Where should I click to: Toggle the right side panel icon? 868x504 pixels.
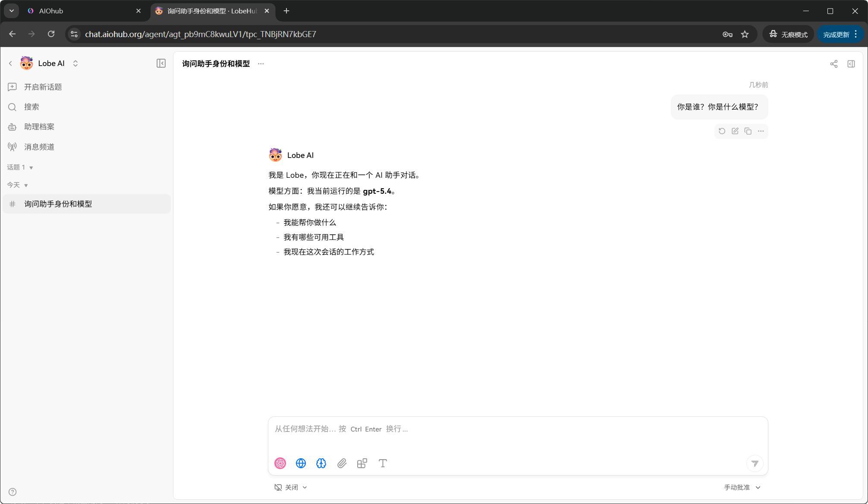pos(851,64)
